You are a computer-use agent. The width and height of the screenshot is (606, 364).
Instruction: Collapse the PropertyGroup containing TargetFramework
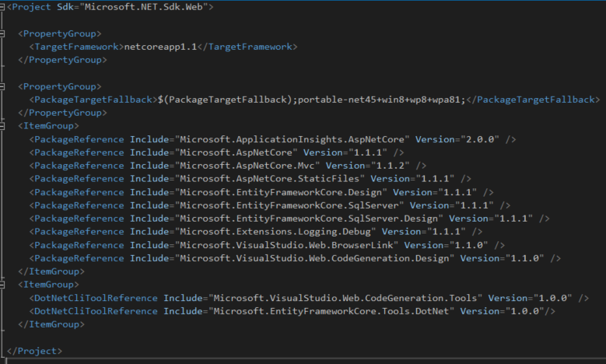pyautogui.click(x=2, y=33)
